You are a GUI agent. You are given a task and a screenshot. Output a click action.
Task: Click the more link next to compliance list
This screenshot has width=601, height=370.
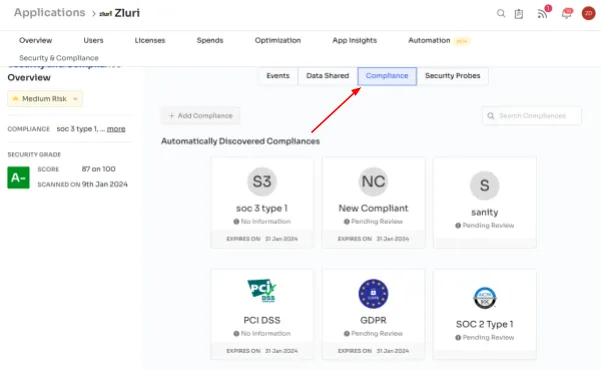pyautogui.click(x=116, y=129)
